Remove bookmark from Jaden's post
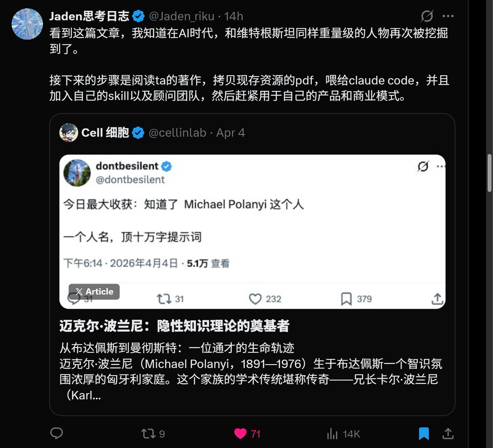 pos(424,434)
